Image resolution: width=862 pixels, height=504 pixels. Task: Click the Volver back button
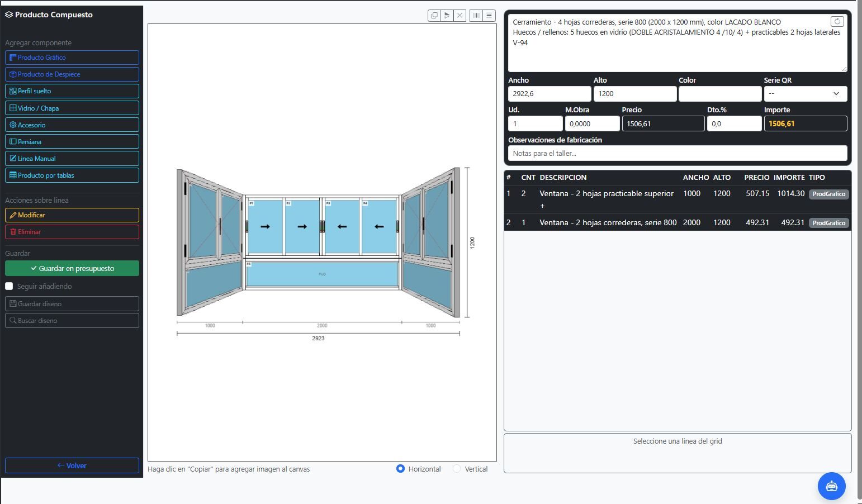[x=72, y=465]
